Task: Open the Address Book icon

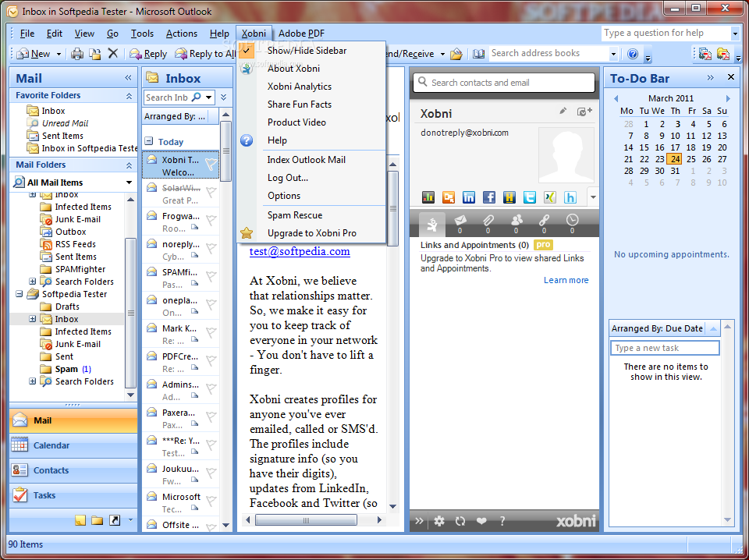Action: pyautogui.click(x=478, y=54)
